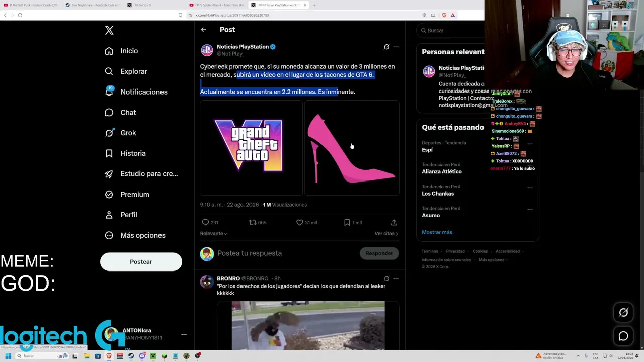Open more options for Asumo trend
The width and height of the screenshot is (644, 362).
pyautogui.click(x=530, y=210)
